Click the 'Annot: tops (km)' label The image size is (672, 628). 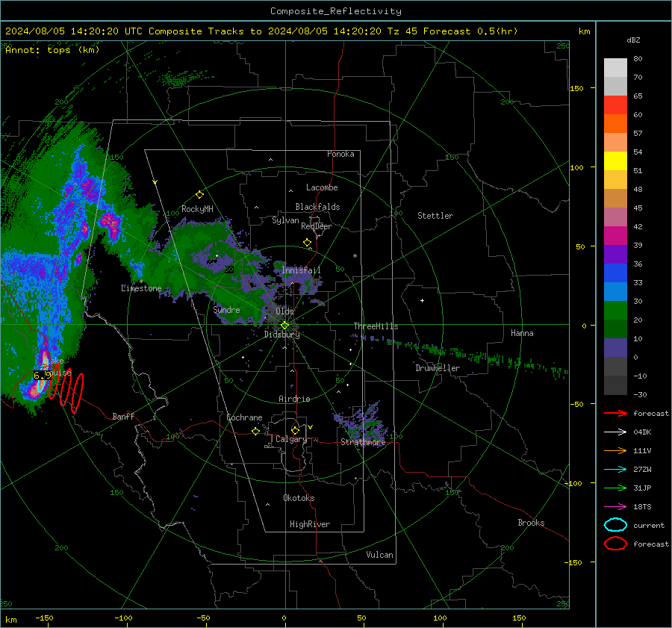(x=52, y=50)
